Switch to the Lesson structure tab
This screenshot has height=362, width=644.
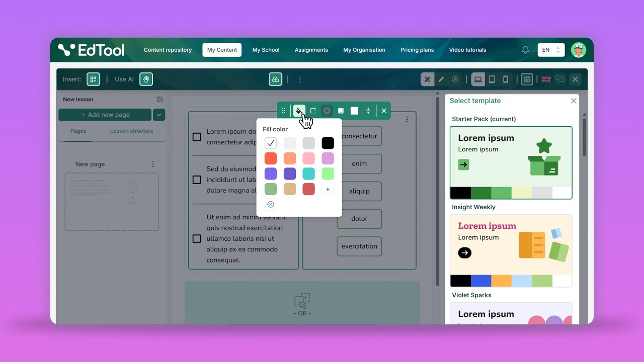coord(131,131)
